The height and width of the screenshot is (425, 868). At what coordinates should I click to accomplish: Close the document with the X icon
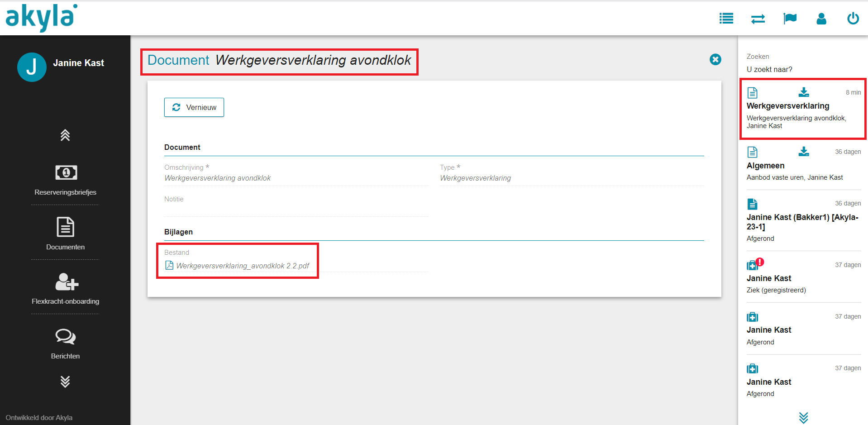pyautogui.click(x=715, y=59)
